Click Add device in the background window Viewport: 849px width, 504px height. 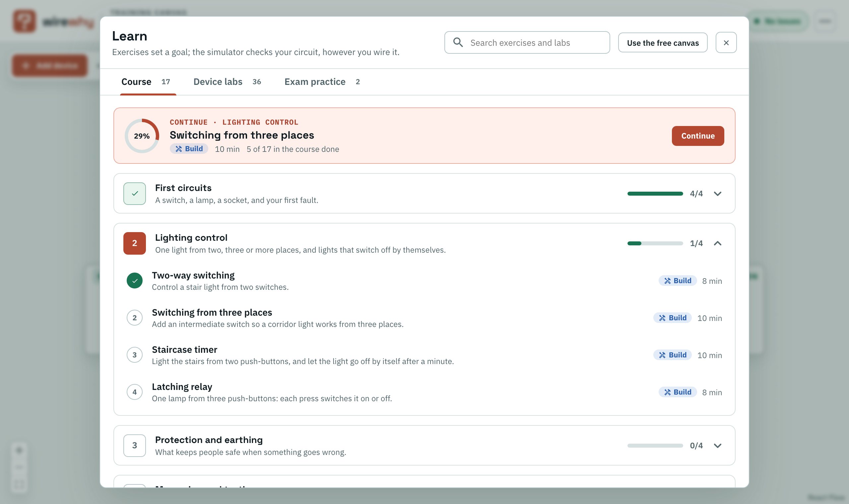(50, 66)
